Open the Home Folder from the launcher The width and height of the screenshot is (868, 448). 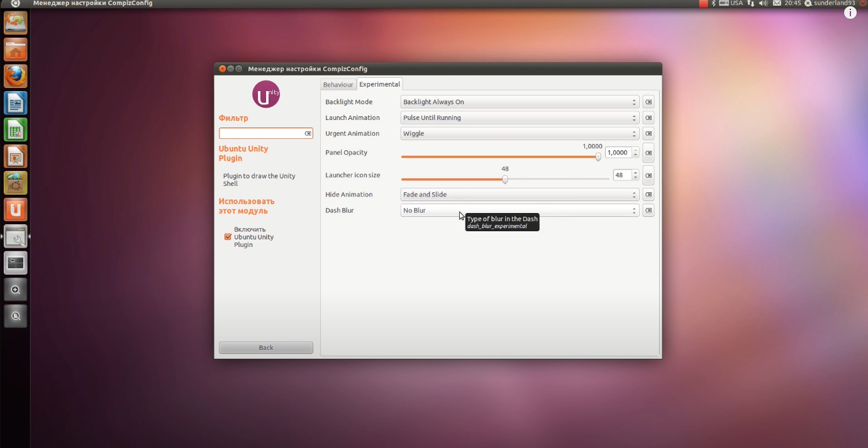tap(15, 50)
